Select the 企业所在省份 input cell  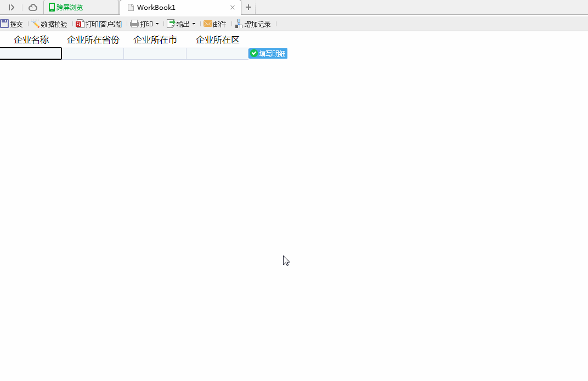[93, 54]
